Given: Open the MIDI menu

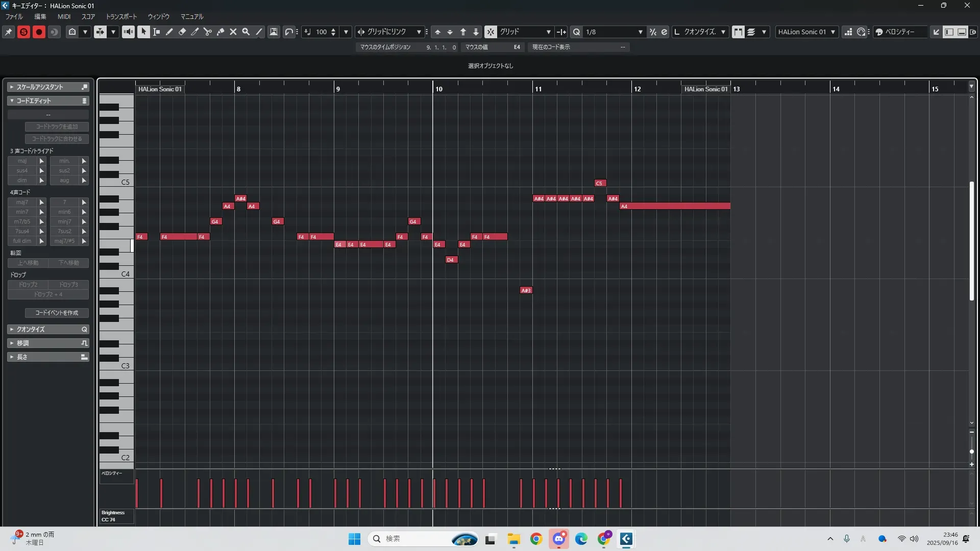Looking at the screenshot, I should 64,16.
